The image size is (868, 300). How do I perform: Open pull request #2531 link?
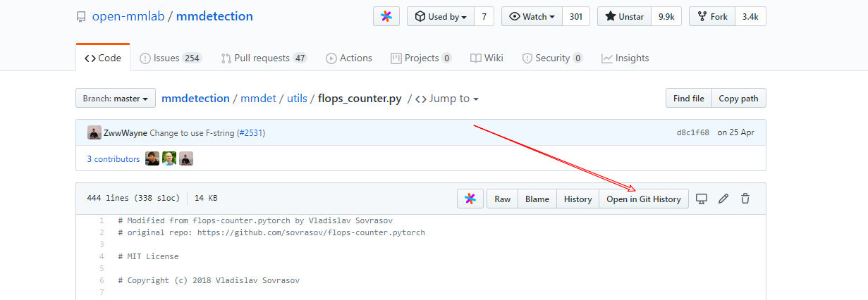tap(251, 132)
